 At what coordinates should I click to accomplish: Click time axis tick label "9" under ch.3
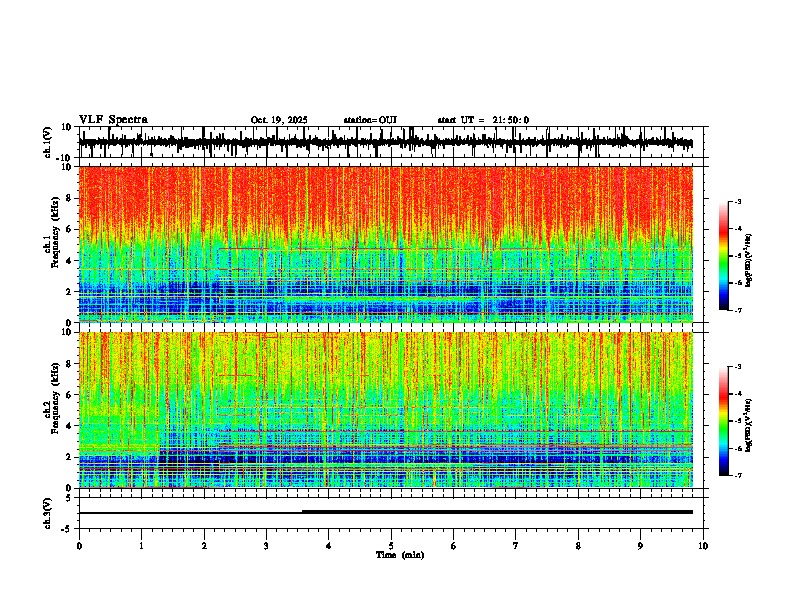point(640,546)
